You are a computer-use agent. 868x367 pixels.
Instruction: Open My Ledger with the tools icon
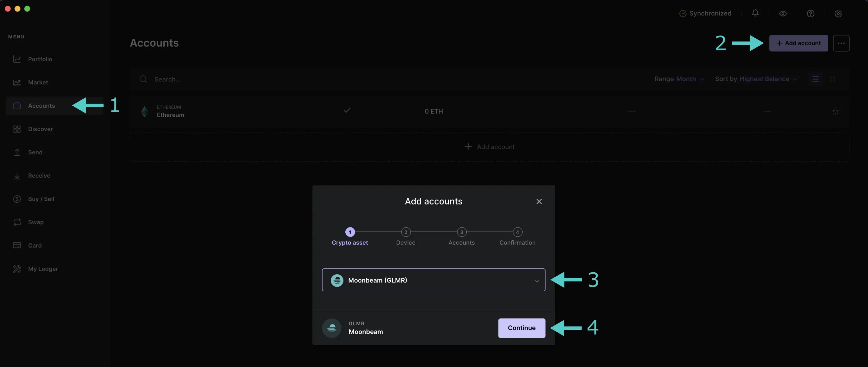pyautogui.click(x=17, y=269)
